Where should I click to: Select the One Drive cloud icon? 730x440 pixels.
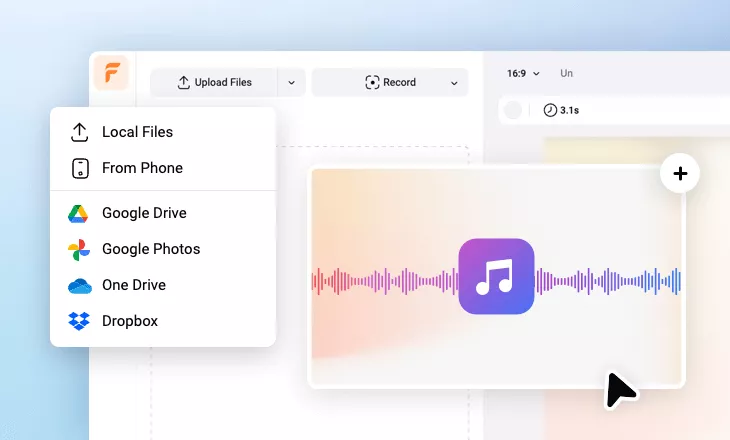point(79,285)
